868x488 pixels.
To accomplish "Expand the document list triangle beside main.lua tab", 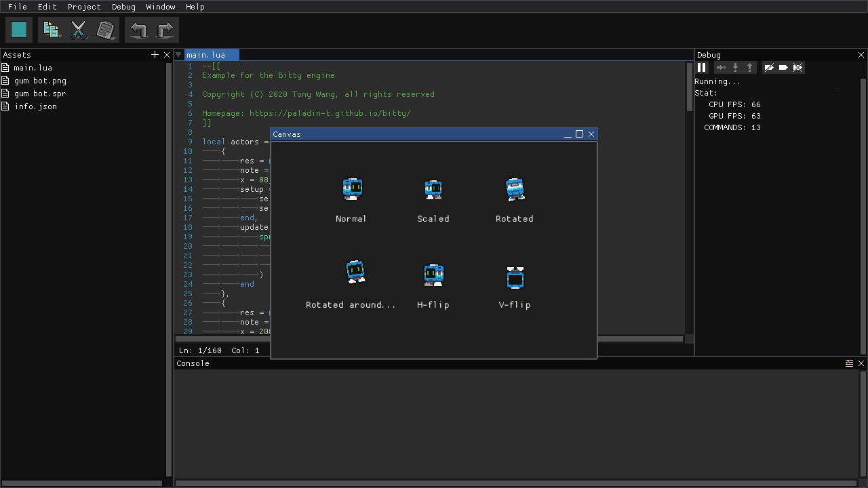I will [x=178, y=54].
